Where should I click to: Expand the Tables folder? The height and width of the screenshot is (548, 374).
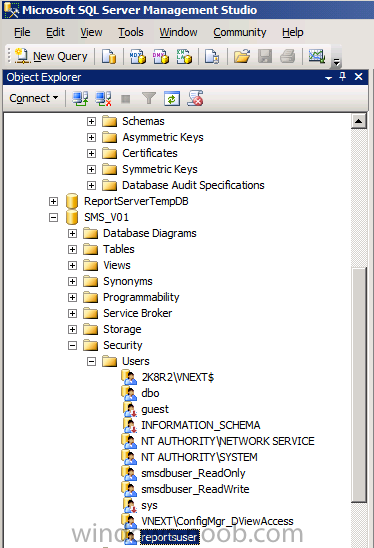72,250
